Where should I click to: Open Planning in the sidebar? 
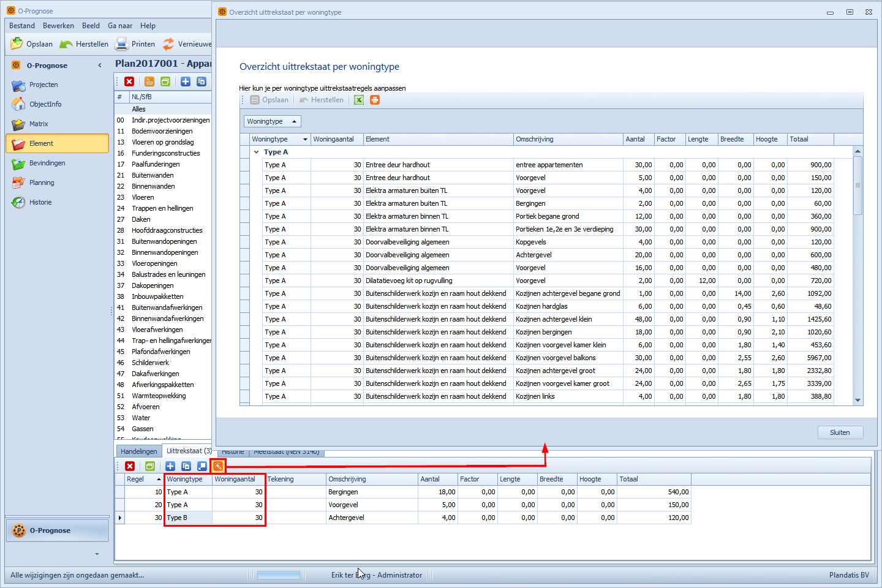(57, 183)
